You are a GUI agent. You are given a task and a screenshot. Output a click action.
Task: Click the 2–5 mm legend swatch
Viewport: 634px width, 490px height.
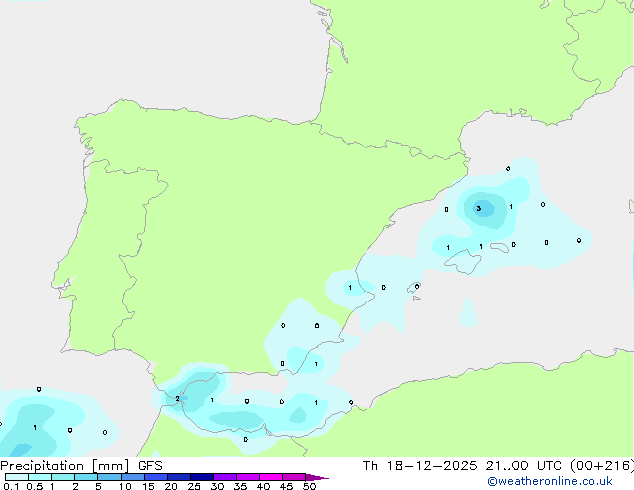(86, 477)
